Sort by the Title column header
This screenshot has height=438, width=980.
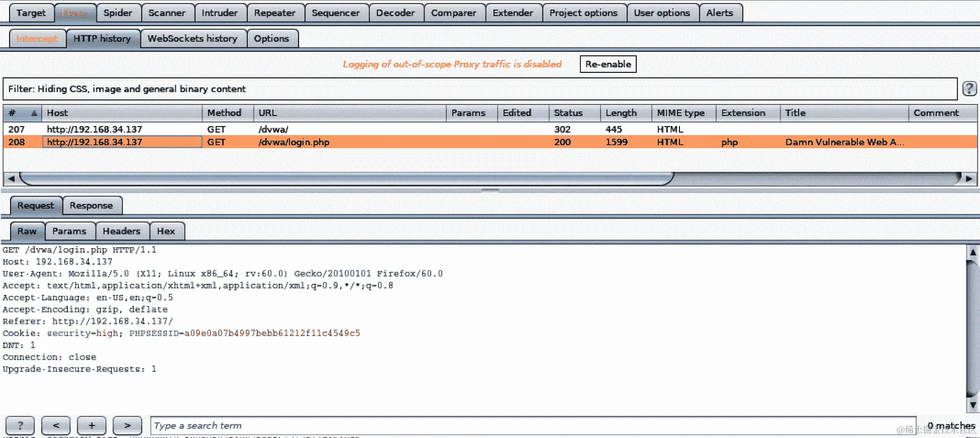pos(844,113)
